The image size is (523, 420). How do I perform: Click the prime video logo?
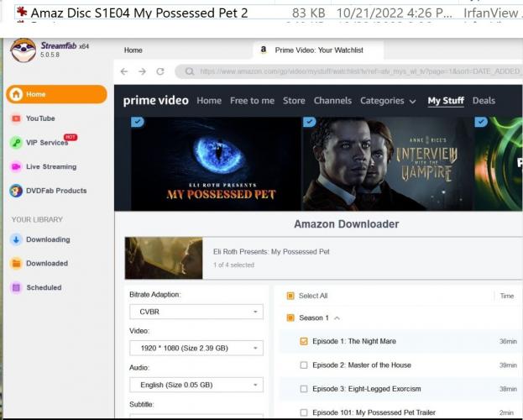(x=156, y=101)
